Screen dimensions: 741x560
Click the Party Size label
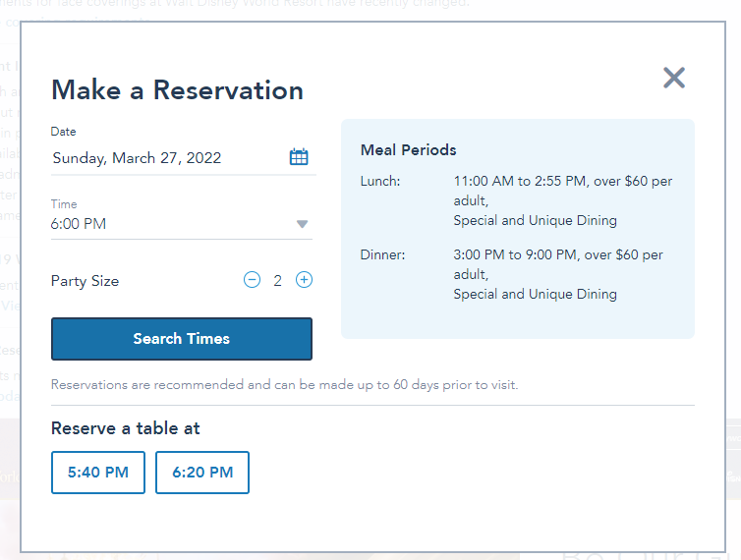pyautogui.click(x=85, y=281)
